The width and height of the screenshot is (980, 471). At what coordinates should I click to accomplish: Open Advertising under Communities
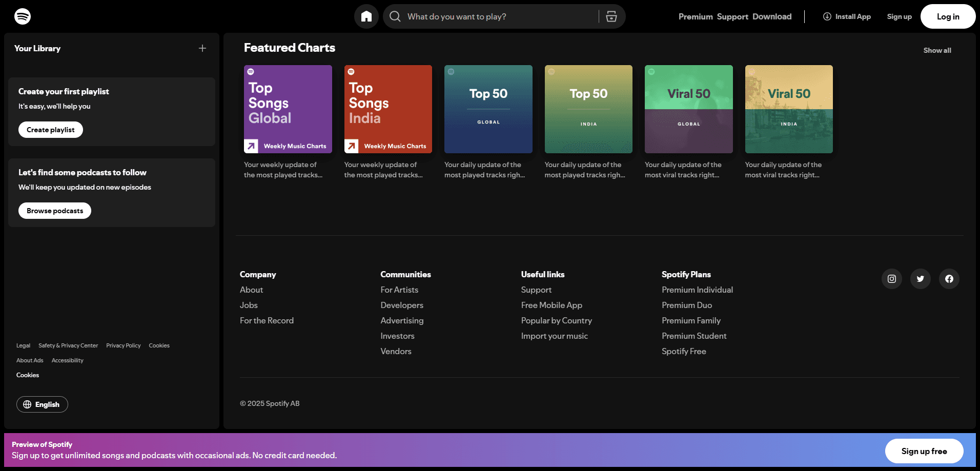tap(402, 320)
